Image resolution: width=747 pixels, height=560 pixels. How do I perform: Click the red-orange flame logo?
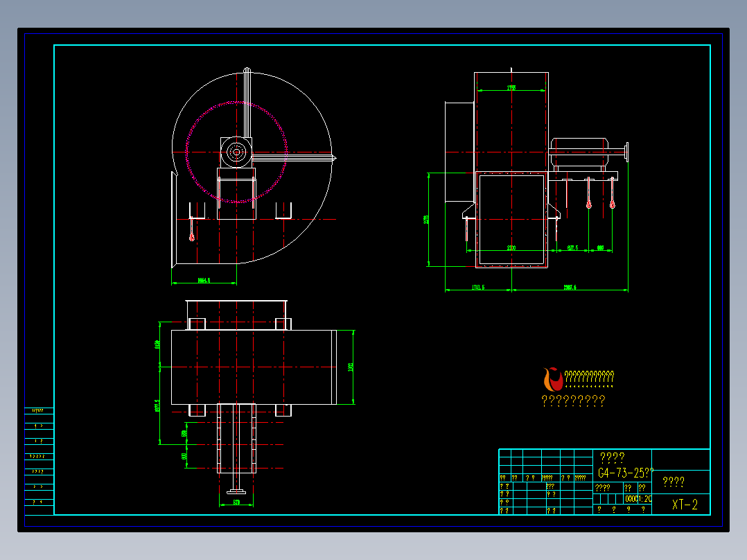(553, 379)
